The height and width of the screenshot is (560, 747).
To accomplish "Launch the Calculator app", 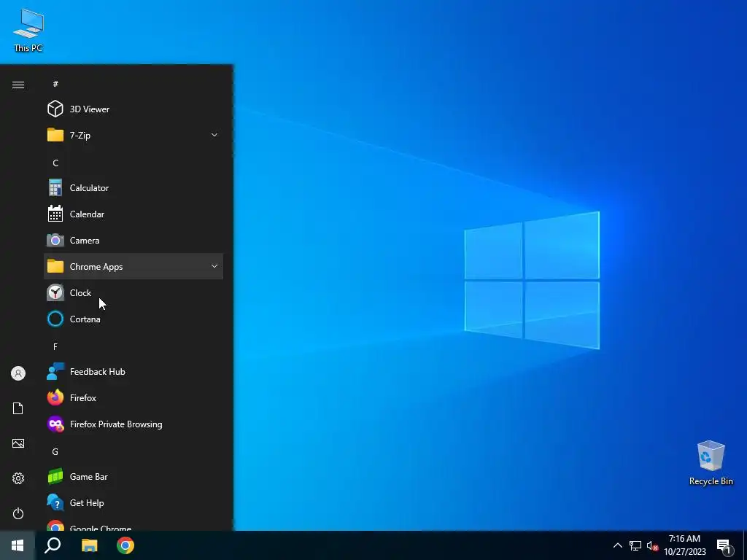I will click(x=133, y=187).
